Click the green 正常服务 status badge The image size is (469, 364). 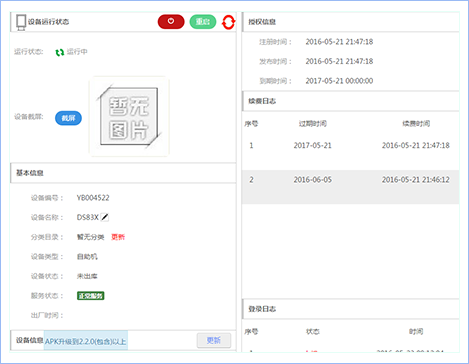91,296
